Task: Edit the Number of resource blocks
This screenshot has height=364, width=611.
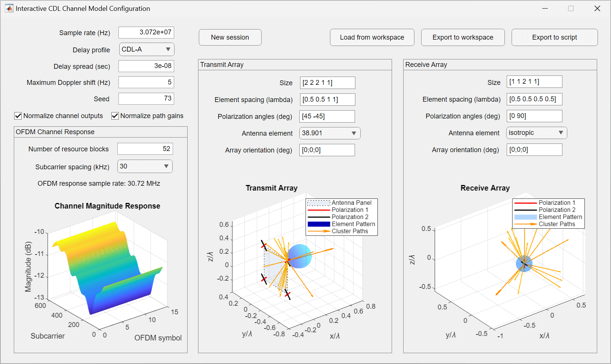Action: (145, 148)
